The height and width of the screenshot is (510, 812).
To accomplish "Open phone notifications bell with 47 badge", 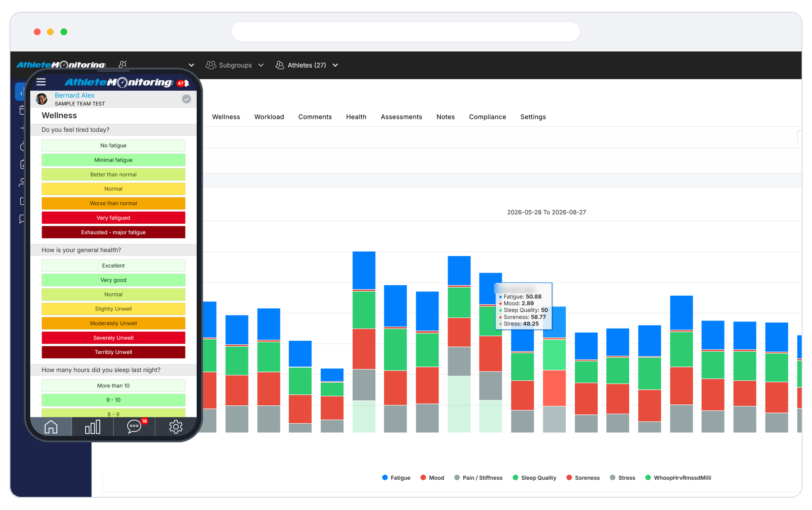I will (183, 83).
